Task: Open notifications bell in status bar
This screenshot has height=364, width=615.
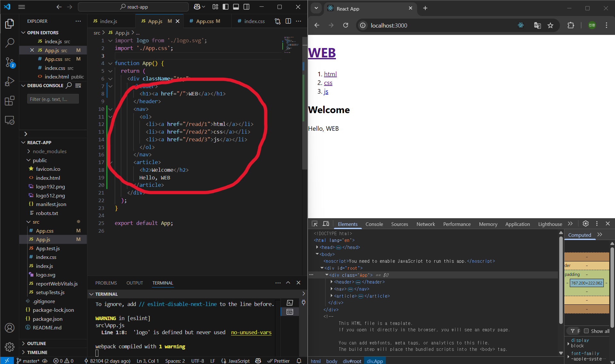Action: pos(299,361)
